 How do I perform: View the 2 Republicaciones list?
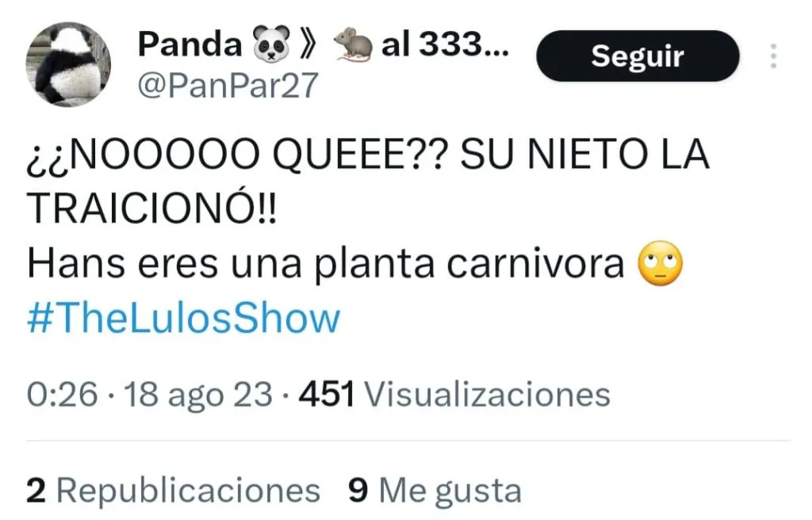(x=173, y=490)
